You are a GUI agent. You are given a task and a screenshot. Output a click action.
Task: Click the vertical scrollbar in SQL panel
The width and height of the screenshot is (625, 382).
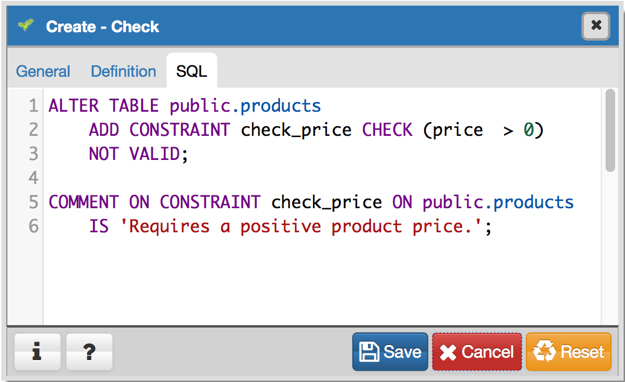(x=610, y=131)
